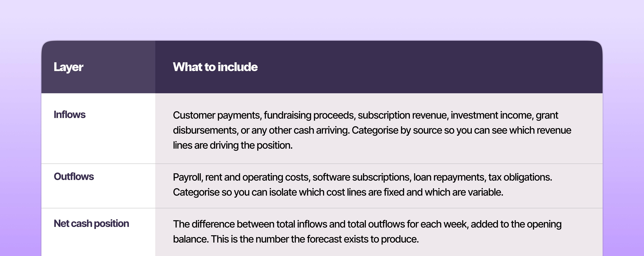Select the Inflows row label
The height and width of the screenshot is (256, 644).
[x=70, y=115]
